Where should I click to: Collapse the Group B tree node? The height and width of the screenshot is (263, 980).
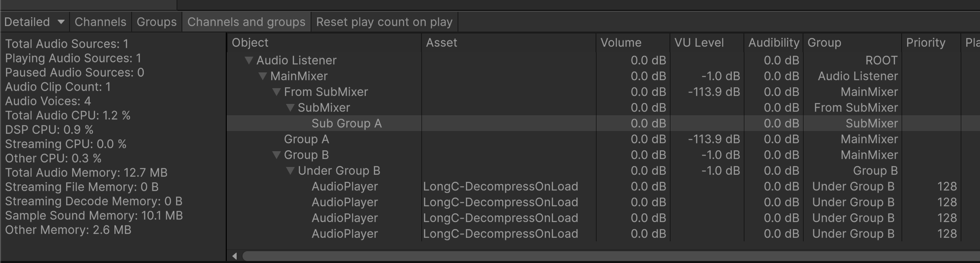tap(277, 155)
